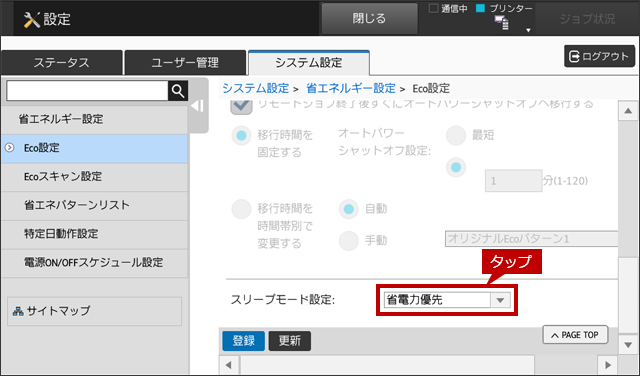Click the minutes (1-120) input field
This screenshot has height=376, width=640.
coord(513,181)
